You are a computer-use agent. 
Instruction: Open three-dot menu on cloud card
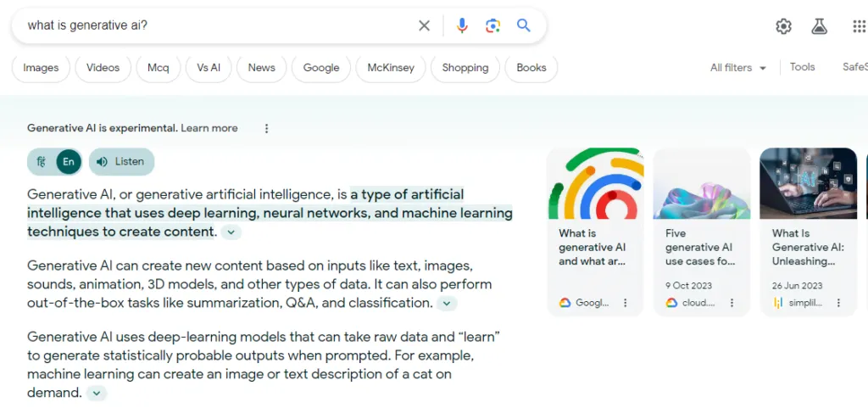732,303
